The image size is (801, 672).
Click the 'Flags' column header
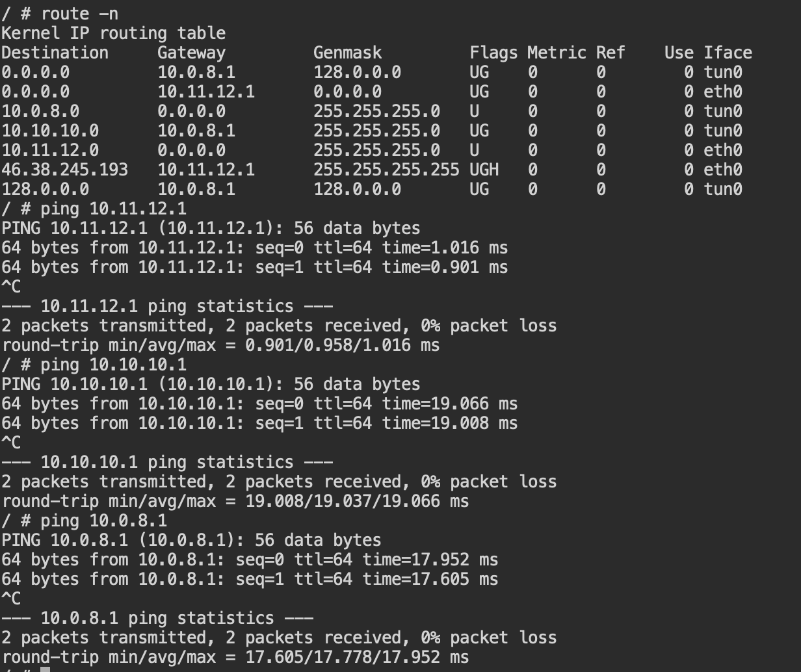[494, 53]
